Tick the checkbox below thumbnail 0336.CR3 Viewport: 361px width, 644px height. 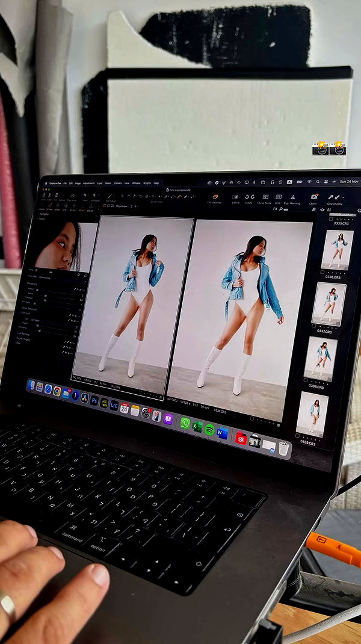pos(322,272)
